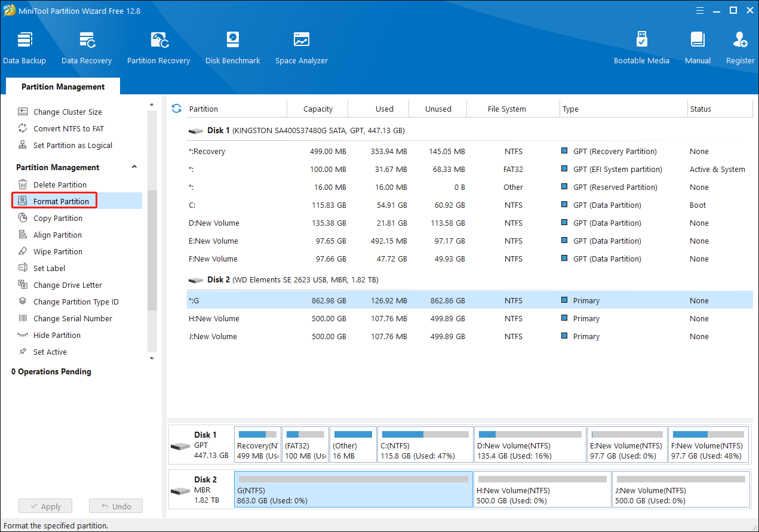Image resolution: width=759 pixels, height=532 pixels.
Task: Collapse the Partition Management section
Action: (x=134, y=167)
